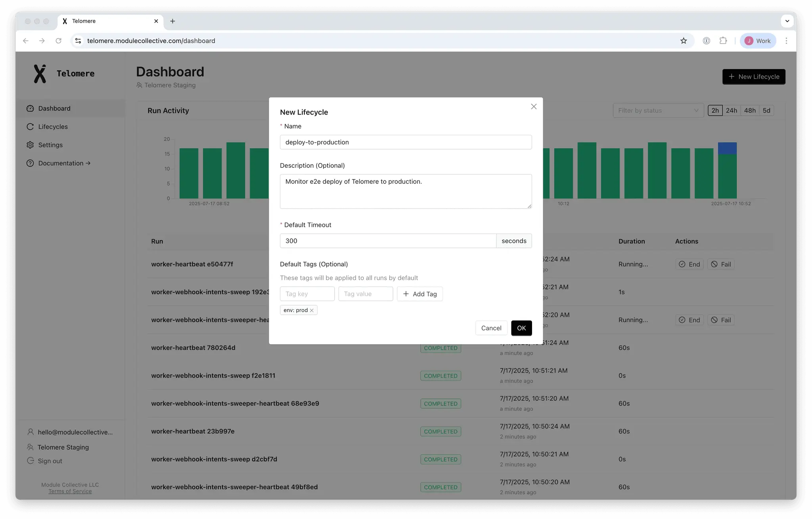Image resolution: width=812 pixels, height=519 pixels.
Task: Click the Duration column header
Action: pyautogui.click(x=632, y=241)
